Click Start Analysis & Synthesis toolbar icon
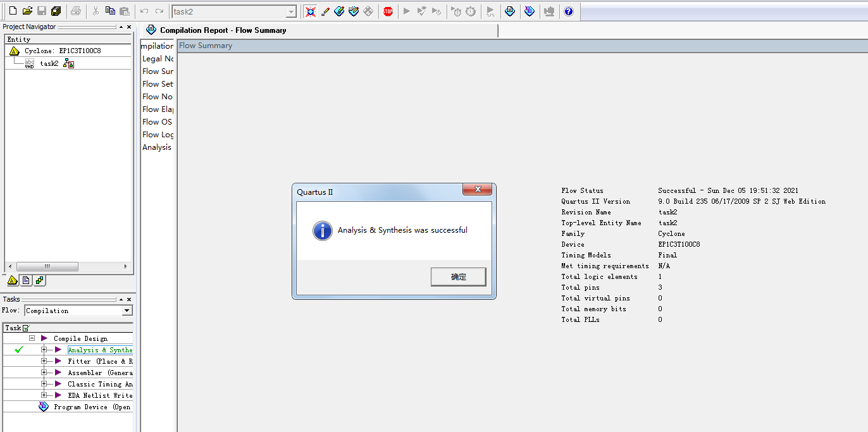The height and width of the screenshot is (432, 868). click(x=421, y=11)
